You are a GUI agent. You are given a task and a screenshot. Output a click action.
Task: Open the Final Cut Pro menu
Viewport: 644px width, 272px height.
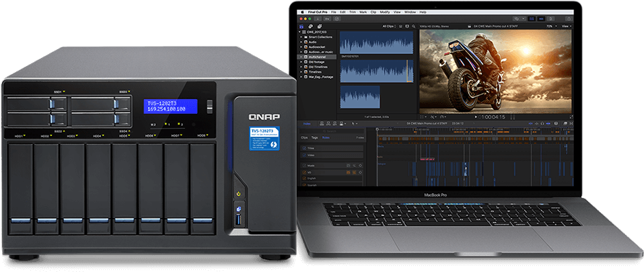click(318, 12)
